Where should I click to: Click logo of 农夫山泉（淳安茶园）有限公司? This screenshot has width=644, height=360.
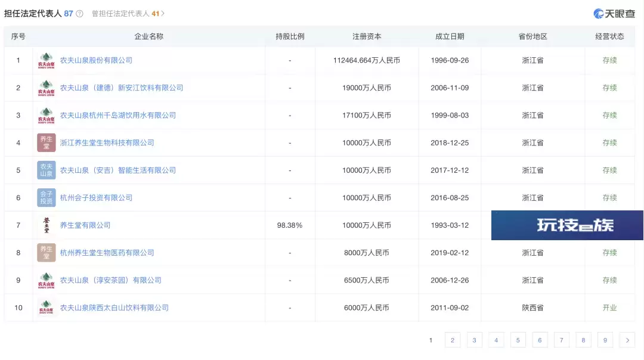47,280
